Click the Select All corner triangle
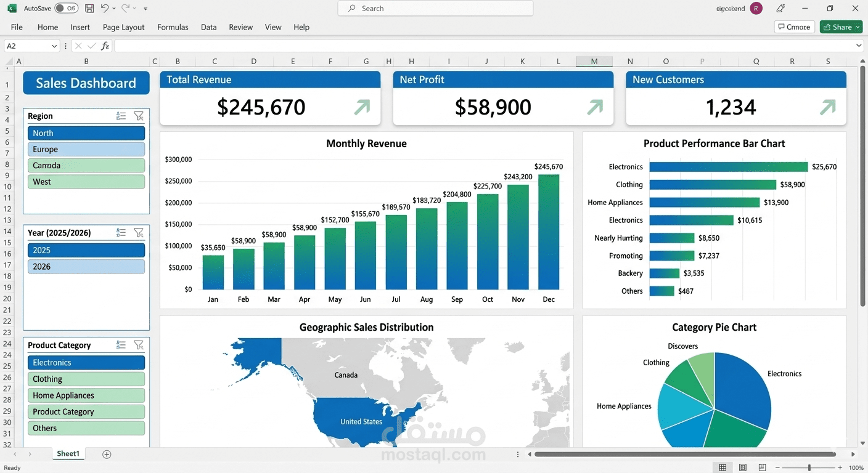 tap(8, 62)
